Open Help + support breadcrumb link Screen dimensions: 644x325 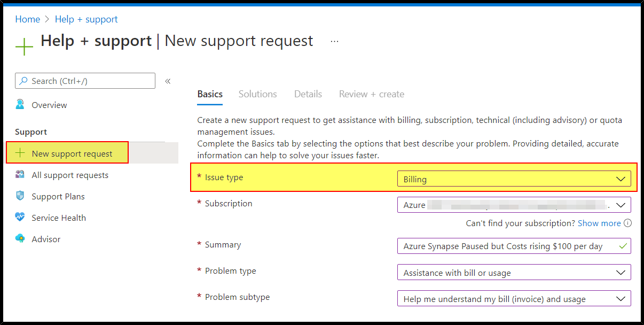pyautogui.click(x=87, y=19)
